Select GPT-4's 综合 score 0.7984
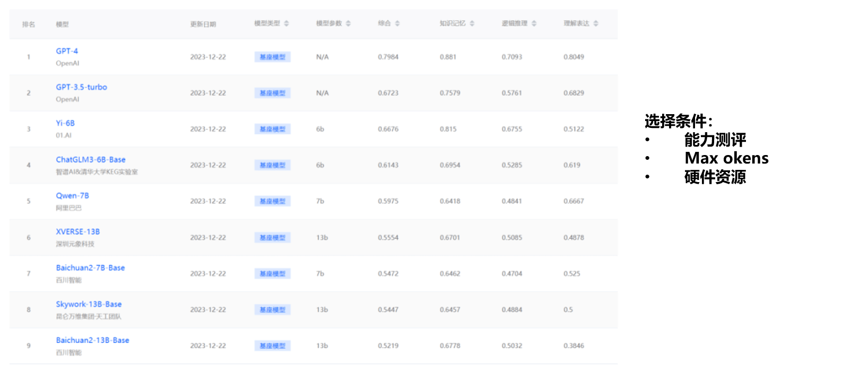This screenshot has height=369, width=868. point(388,57)
